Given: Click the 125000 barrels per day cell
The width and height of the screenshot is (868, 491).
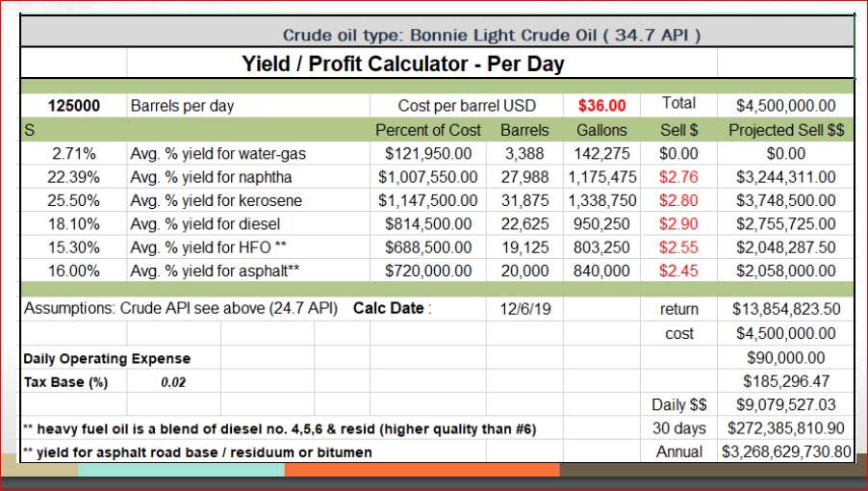Looking at the screenshot, I should [73, 106].
